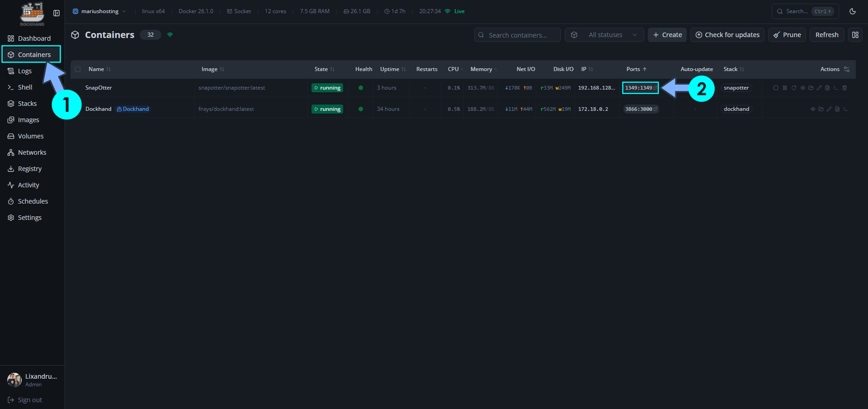Edit the Dockhand container
The image size is (868, 409).
tap(829, 109)
